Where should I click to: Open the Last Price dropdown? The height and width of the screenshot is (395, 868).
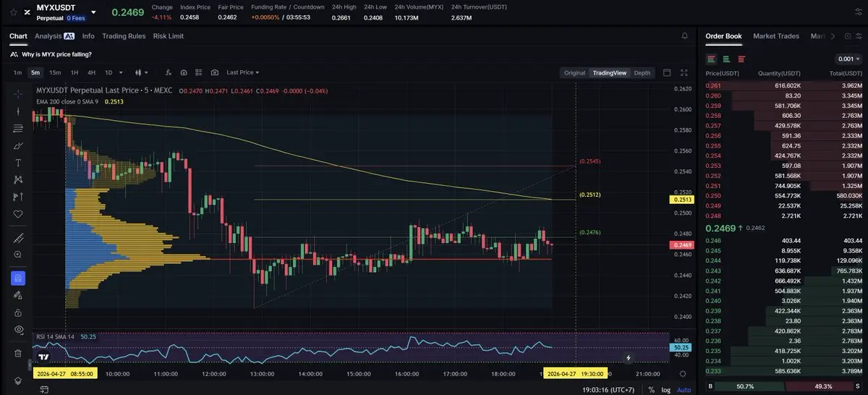tap(243, 72)
